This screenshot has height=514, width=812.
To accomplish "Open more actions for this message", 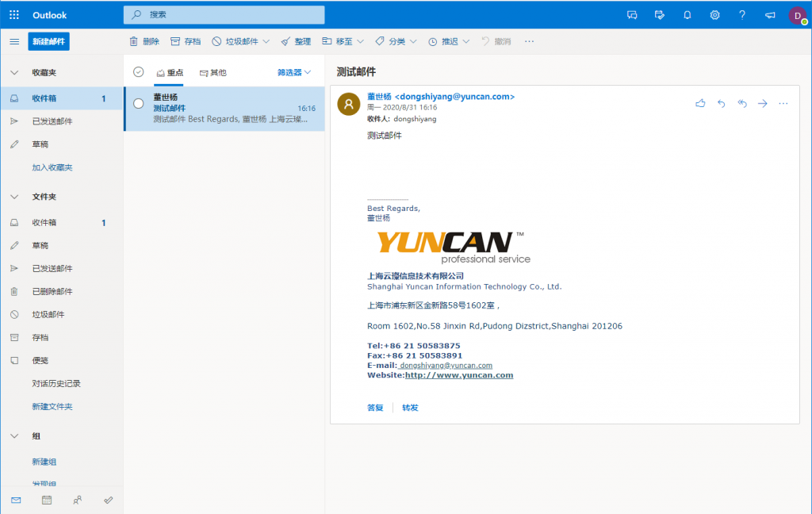I will (783, 104).
